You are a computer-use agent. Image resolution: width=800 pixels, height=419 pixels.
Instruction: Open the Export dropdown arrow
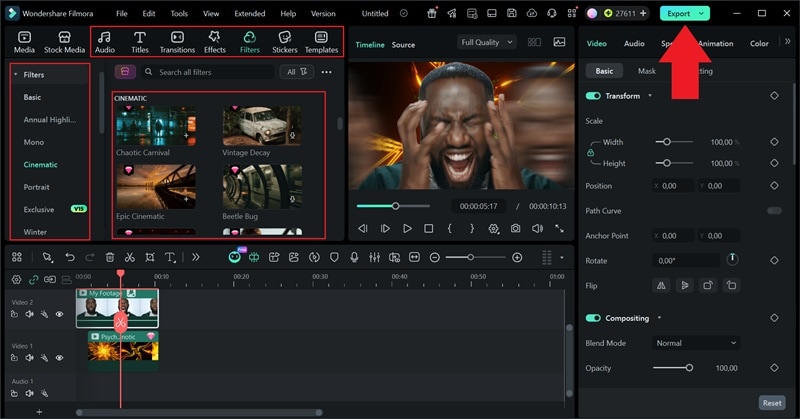coord(702,14)
